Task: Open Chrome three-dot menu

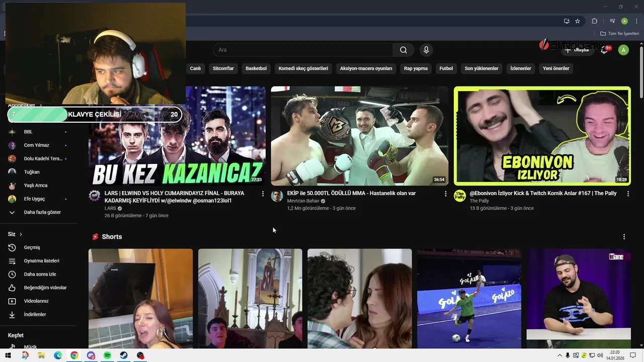Action: pos(636,21)
